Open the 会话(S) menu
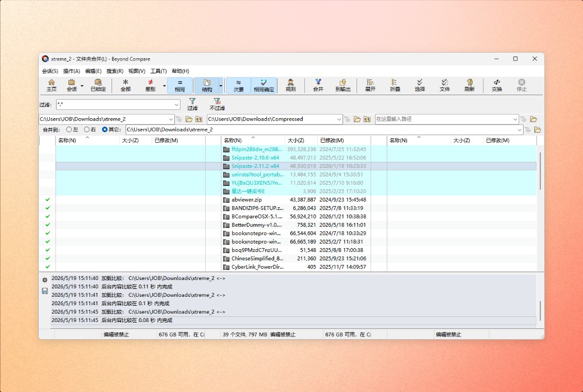The image size is (583, 392). [50, 71]
